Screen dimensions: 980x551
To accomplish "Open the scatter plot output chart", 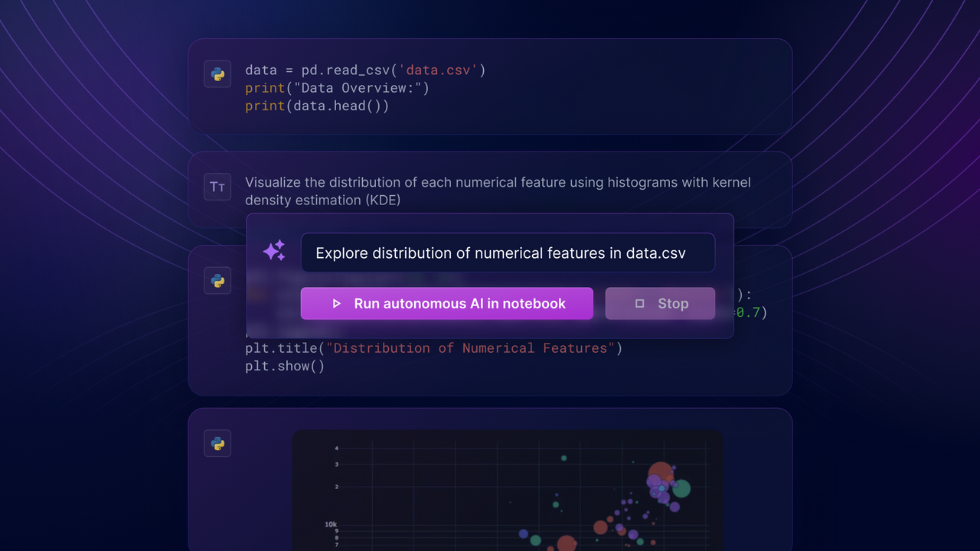I will pos(507,490).
